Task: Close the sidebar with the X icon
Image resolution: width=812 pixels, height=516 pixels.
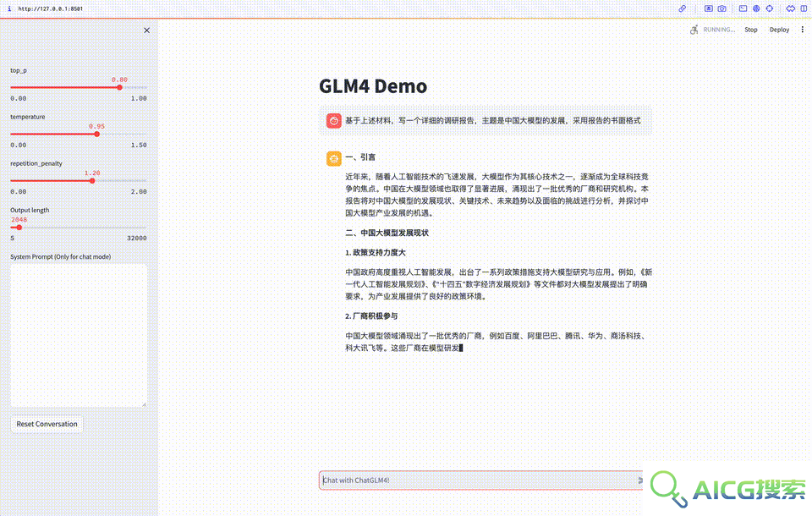Action: 146,30
